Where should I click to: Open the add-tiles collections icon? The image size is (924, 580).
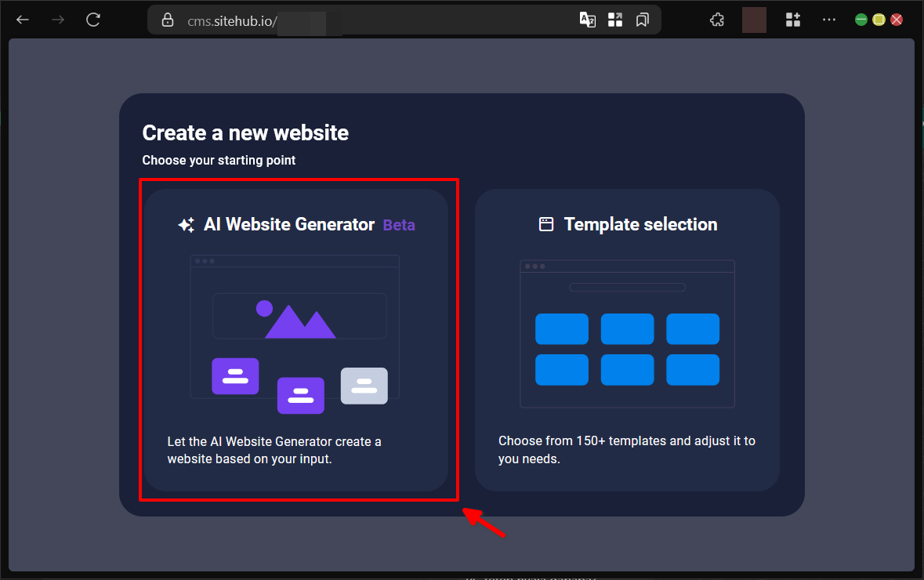[x=793, y=20]
